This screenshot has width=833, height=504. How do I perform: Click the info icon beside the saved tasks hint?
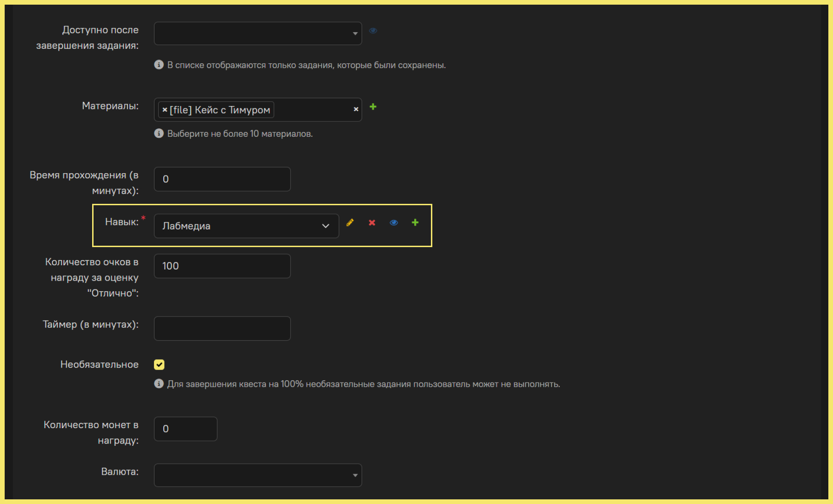[159, 65]
